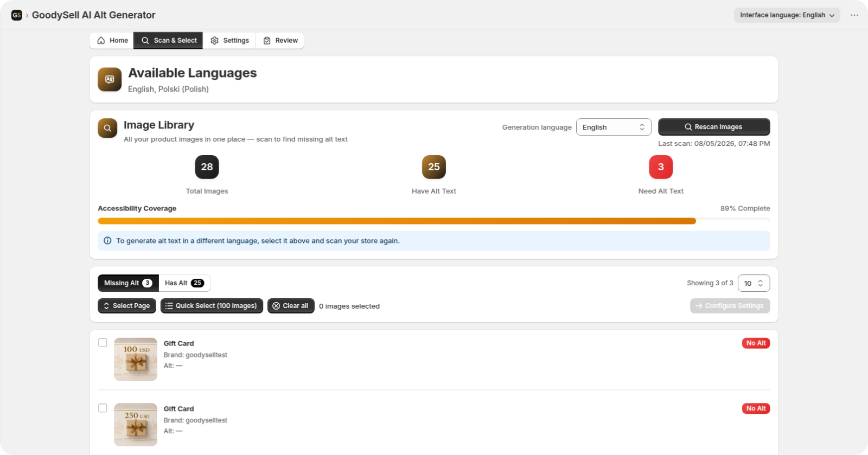
Task: Click Quick Select (100 images) button
Action: click(212, 306)
